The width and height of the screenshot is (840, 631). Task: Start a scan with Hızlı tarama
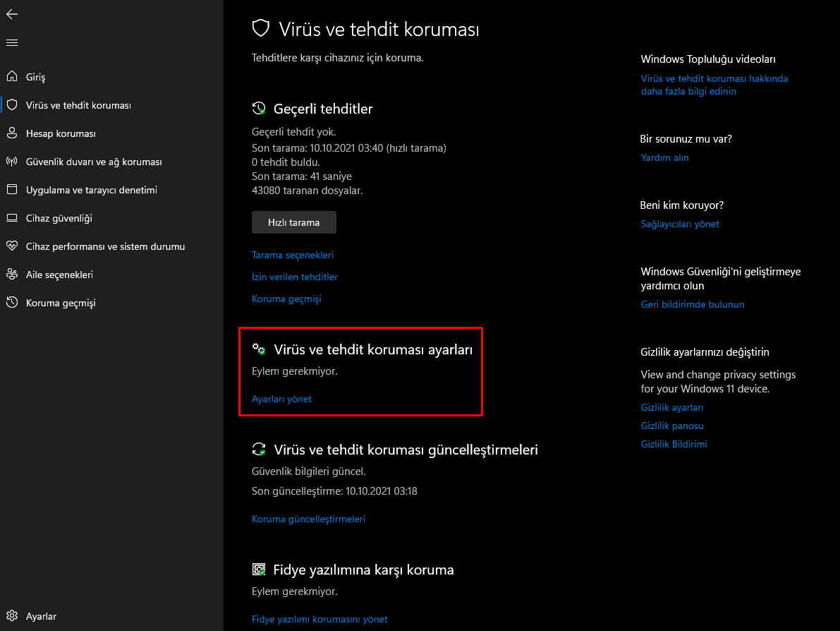pyautogui.click(x=293, y=222)
